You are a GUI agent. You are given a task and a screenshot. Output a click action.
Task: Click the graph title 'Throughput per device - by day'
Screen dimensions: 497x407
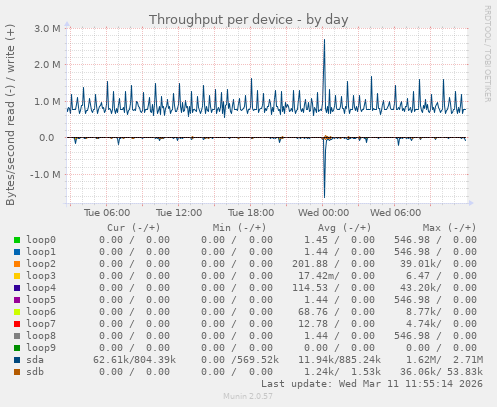click(x=248, y=20)
